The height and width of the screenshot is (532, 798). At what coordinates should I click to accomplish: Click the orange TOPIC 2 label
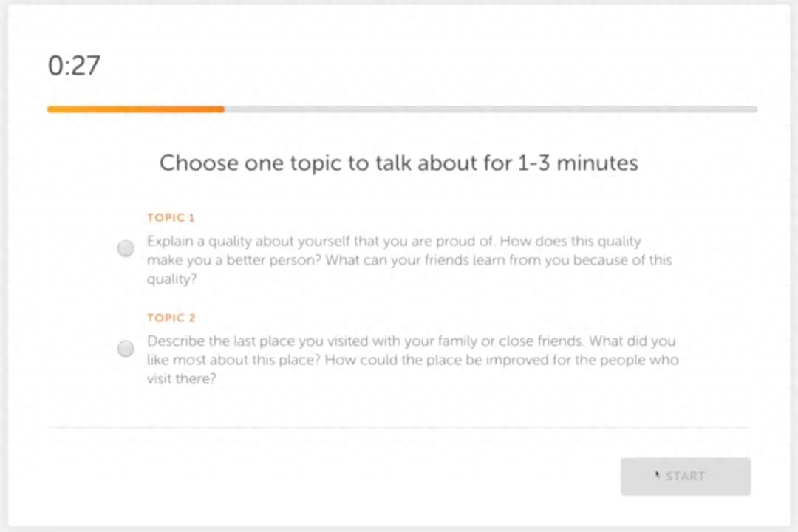pos(171,318)
